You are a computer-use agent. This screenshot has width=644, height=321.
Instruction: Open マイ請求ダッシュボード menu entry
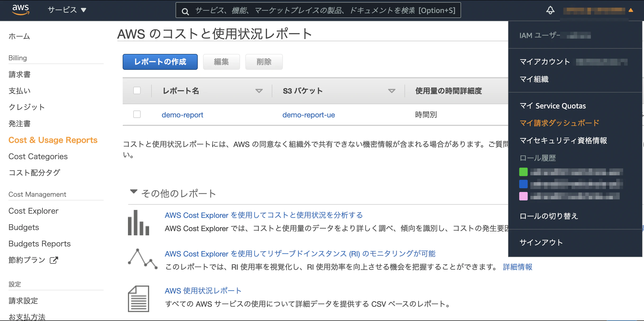click(x=559, y=123)
